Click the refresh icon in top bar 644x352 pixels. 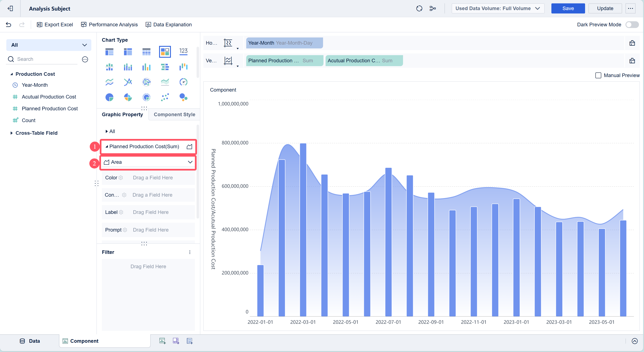pos(419,8)
